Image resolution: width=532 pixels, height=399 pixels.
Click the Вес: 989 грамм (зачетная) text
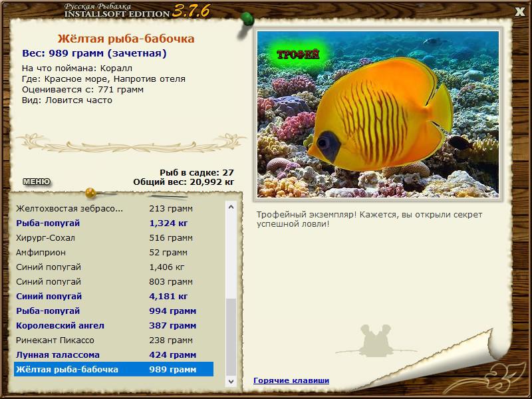(94, 53)
